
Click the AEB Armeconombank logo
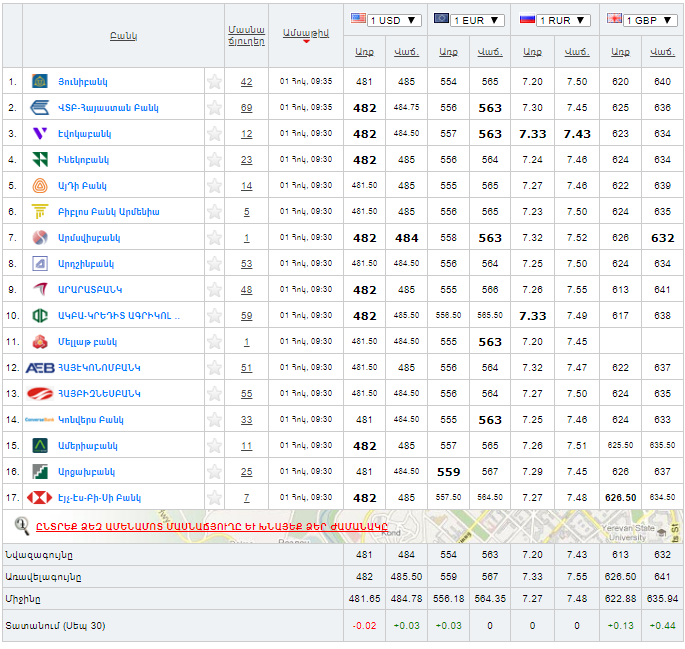pos(40,368)
